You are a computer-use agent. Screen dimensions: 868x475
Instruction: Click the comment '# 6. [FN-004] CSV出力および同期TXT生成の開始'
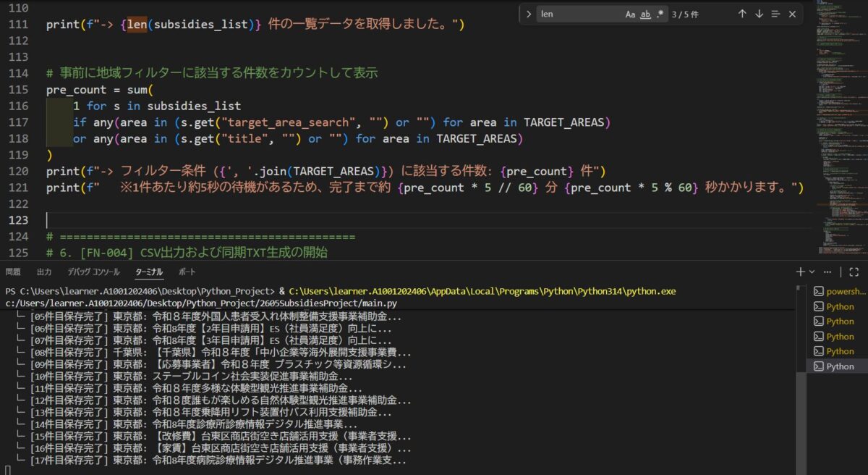coord(187,252)
